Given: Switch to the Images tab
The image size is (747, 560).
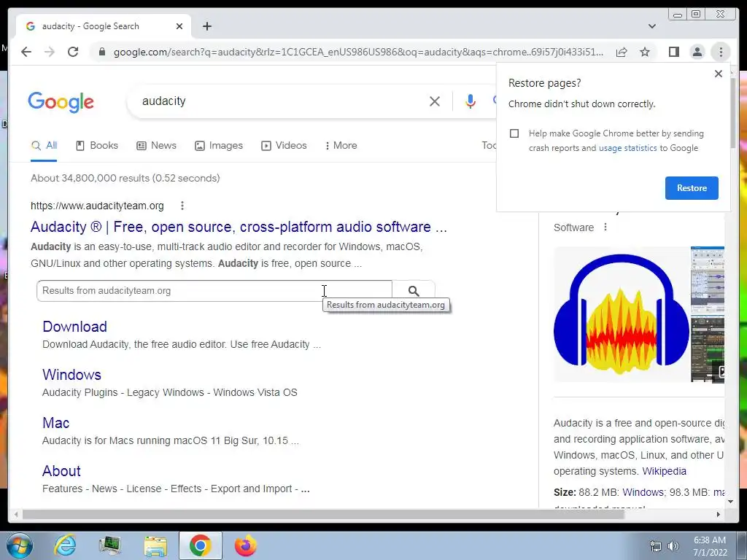Looking at the screenshot, I should (219, 146).
